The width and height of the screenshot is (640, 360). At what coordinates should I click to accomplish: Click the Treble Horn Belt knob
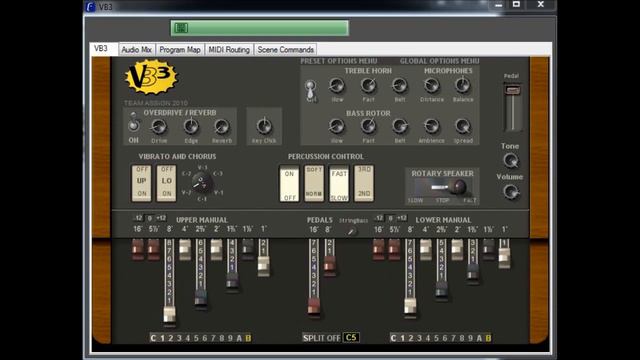coord(400,86)
